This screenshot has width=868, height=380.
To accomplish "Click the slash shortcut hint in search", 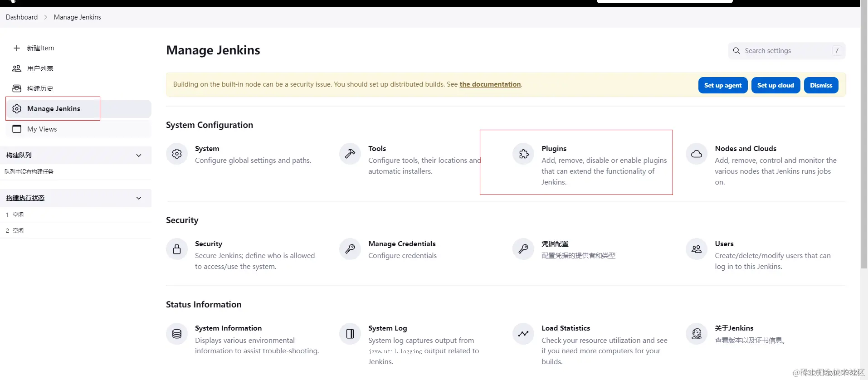I will click(837, 51).
